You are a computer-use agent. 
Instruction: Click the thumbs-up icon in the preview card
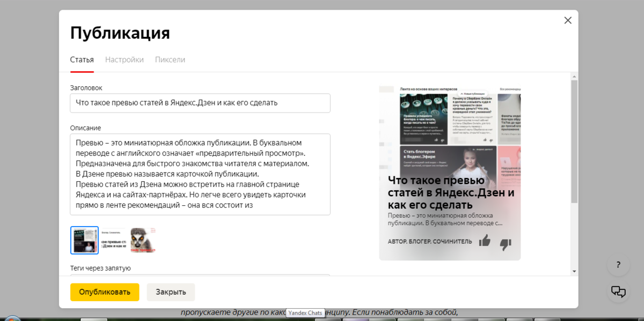click(485, 240)
